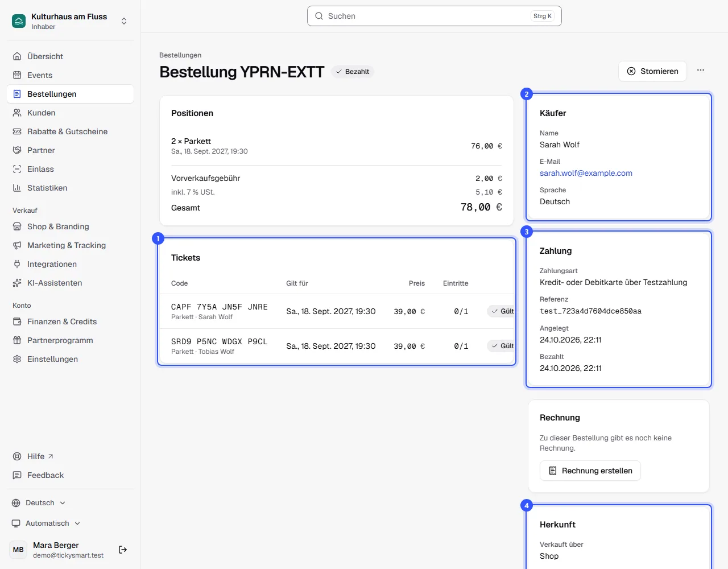
Task: Click the Partnerprogramm gift icon
Action: coord(17,340)
